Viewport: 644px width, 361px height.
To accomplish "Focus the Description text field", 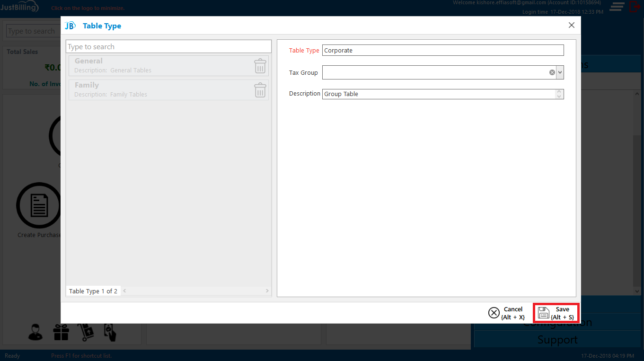I will (x=439, y=94).
